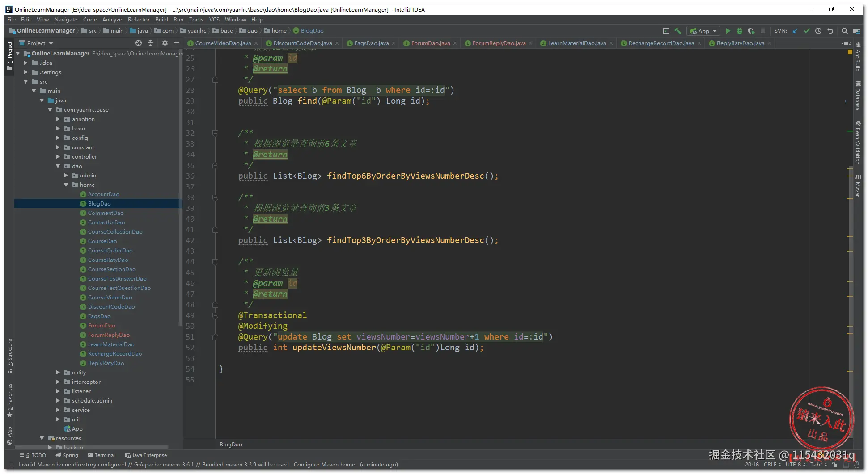This screenshot has height=474, width=868.
Task: Close the RechargeRecordDao.java tab
Action: [x=699, y=43]
